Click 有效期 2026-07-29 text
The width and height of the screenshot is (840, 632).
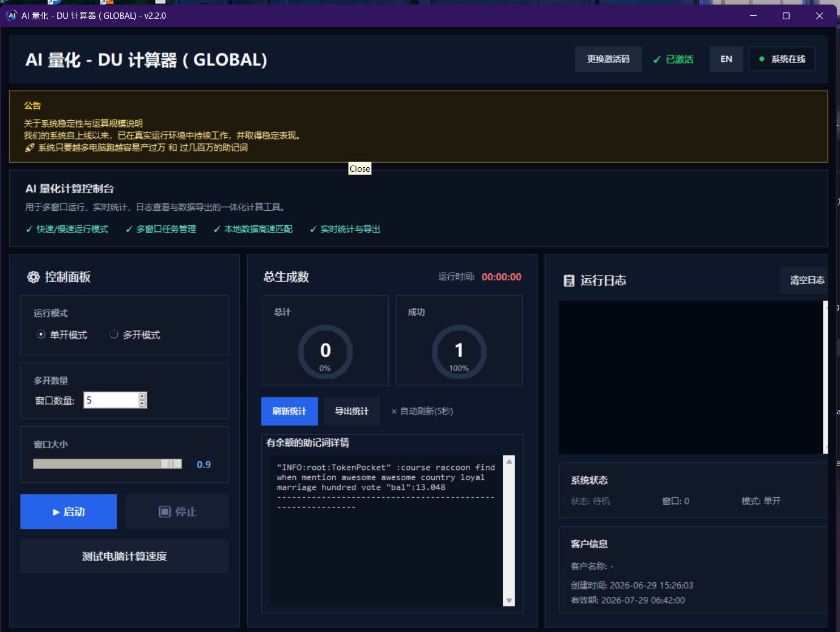[627, 600]
